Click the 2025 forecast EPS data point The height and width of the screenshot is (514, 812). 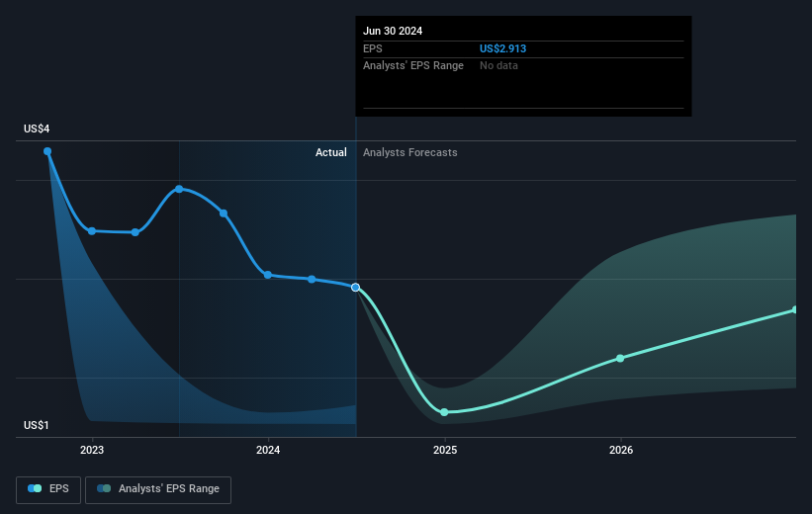click(444, 412)
